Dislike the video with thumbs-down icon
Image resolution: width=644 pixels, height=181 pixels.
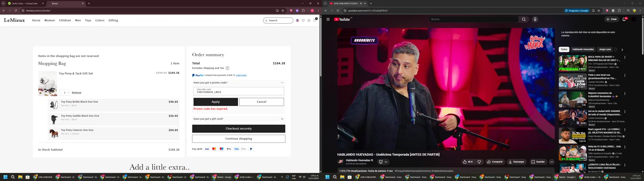479,162
